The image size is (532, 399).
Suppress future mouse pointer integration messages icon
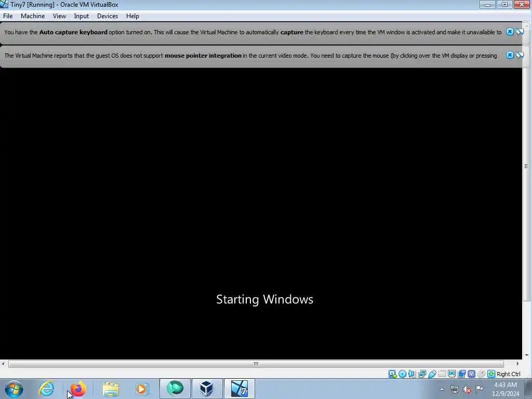520,55
